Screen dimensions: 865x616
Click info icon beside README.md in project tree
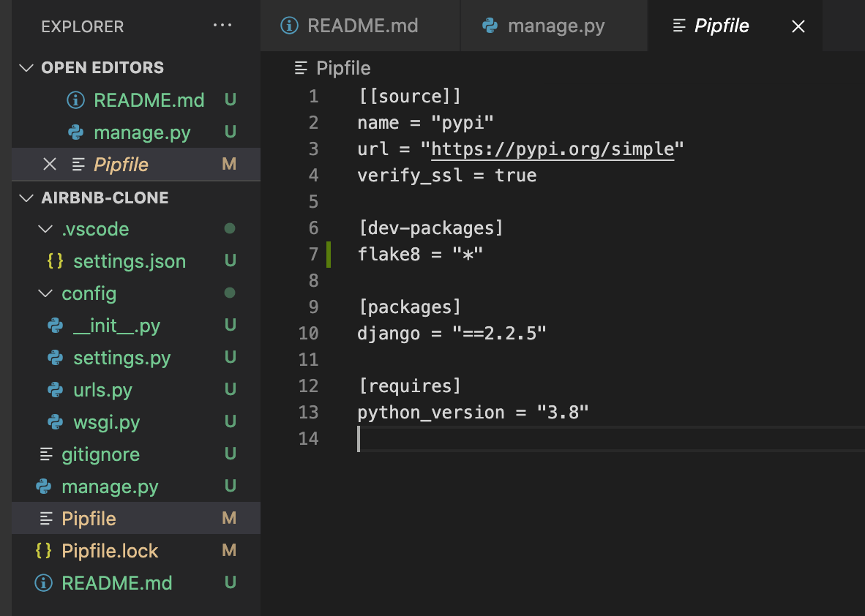point(44,583)
